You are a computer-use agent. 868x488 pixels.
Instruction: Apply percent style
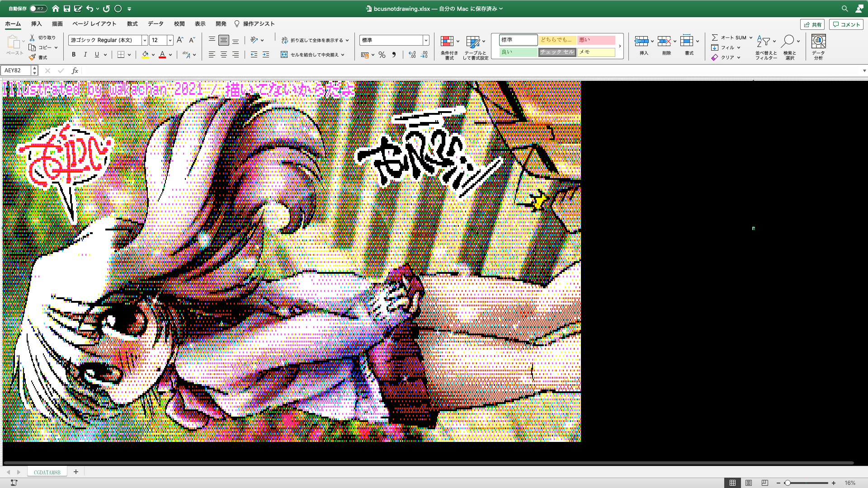click(382, 55)
